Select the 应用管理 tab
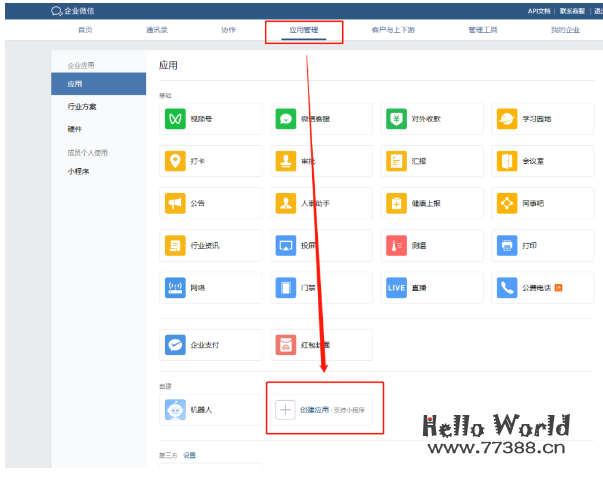Viewport: 603px width, 478px height. click(303, 30)
